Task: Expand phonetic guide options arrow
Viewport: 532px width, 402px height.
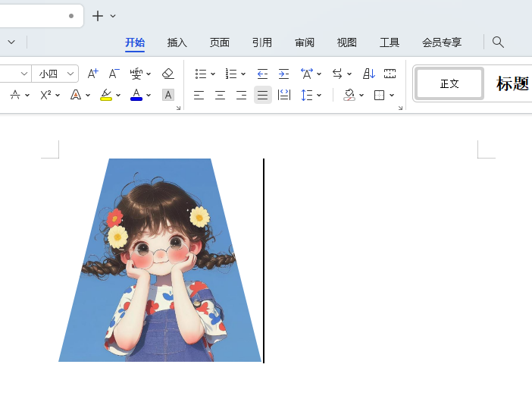Action: click(149, 74)
